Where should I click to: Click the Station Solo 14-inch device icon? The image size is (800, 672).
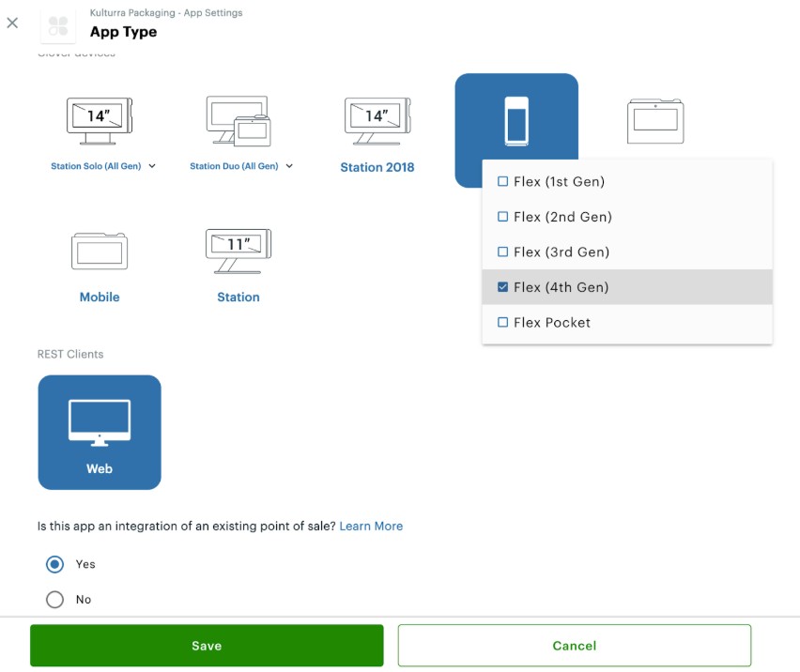click(x=100, y=120)
